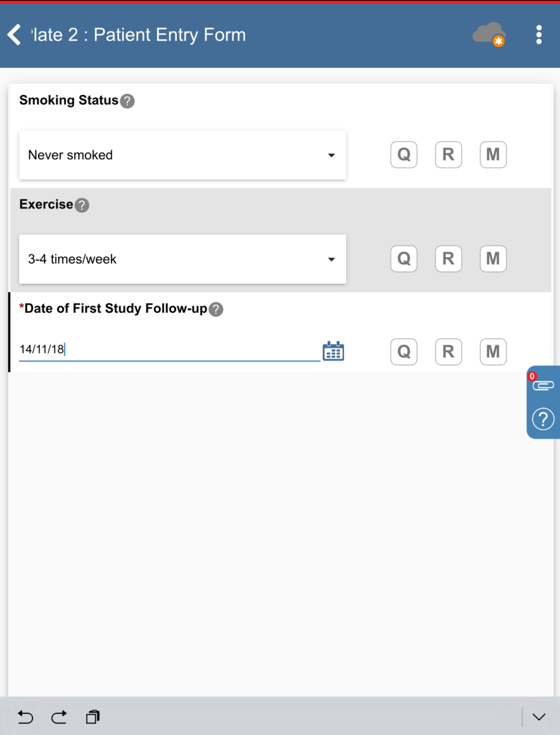
Task: Focus the follow-up date input field
Action: (x=169, y=349)
